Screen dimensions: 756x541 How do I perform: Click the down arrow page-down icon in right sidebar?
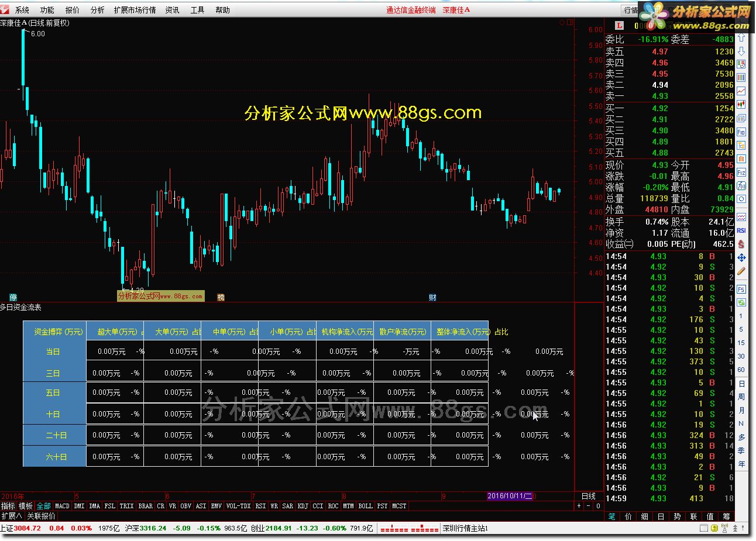[741, 51]
